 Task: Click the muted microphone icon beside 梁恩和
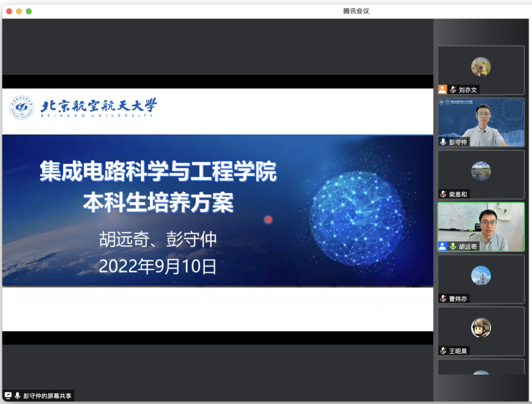point(443,194)
